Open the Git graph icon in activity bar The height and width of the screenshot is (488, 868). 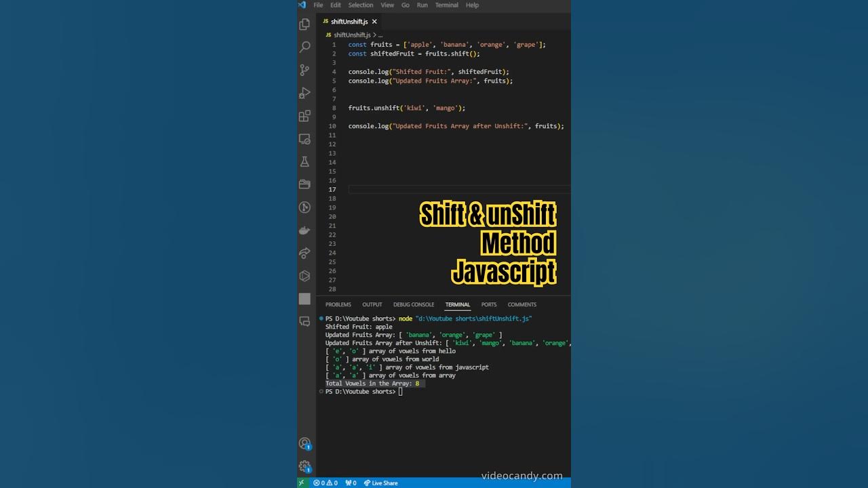coord(304,207)
